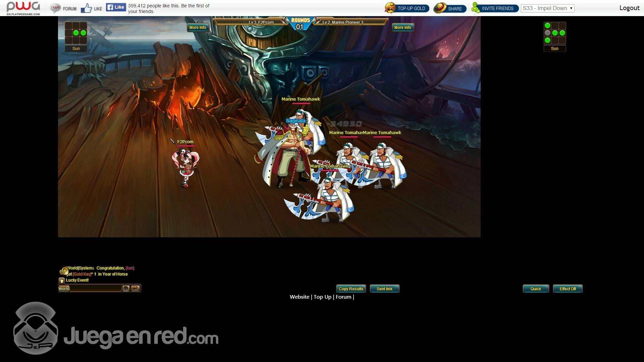Open the Top Up footer link
Screen dimensions: 644x362
click(322, 297)
